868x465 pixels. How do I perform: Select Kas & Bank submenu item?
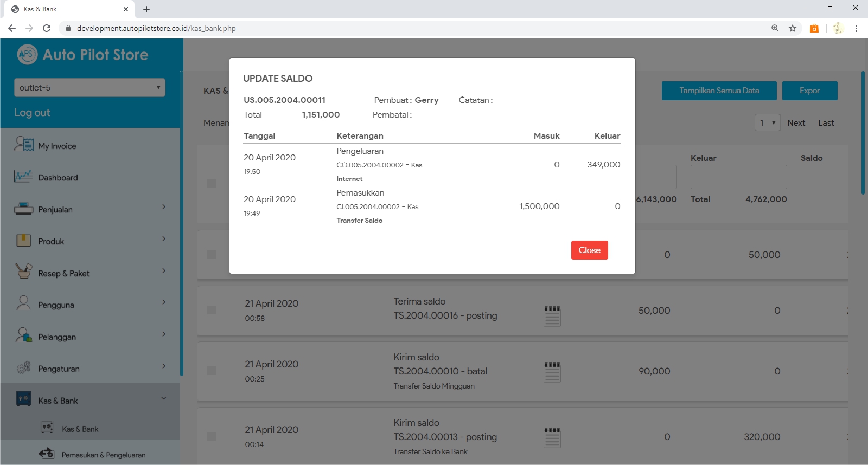coord(80,429)
